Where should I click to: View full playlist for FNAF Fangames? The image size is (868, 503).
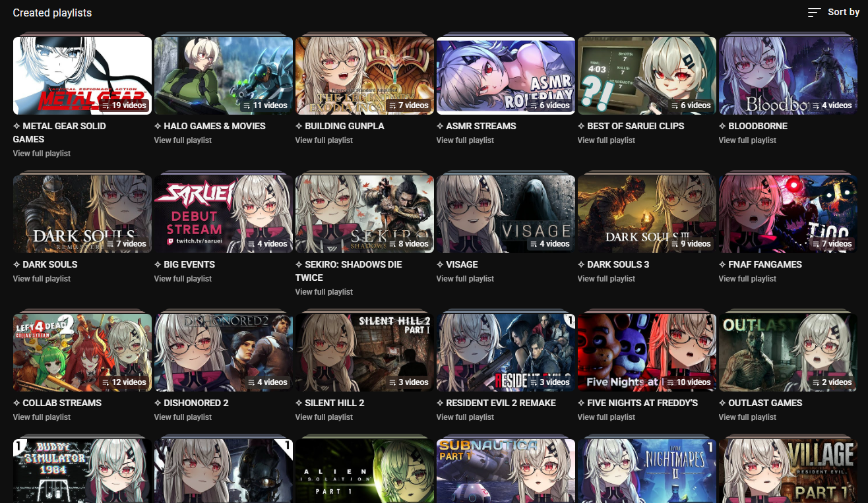pos(747,279)
